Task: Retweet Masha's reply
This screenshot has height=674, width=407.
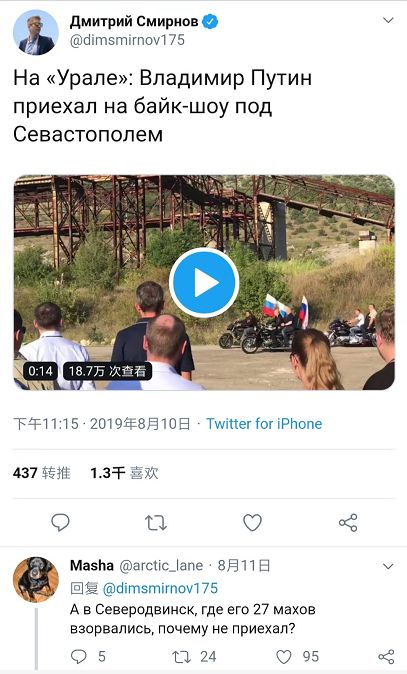Action: [x=181, y=656]
